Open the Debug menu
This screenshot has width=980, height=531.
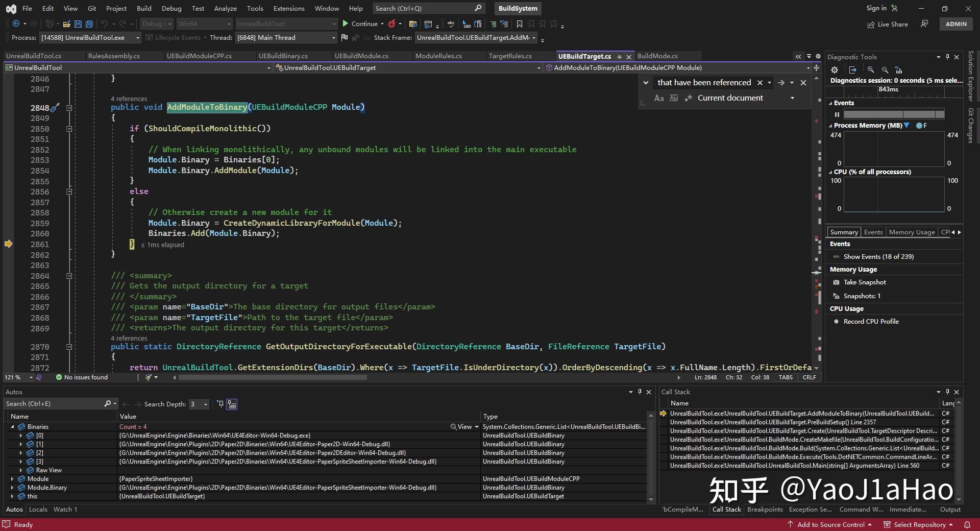click(x=171, y=8)
